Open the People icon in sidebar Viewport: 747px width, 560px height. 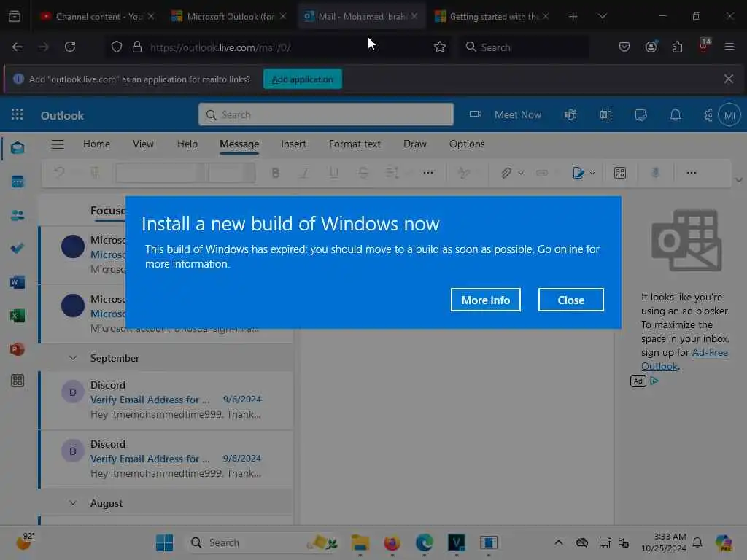tap(18, 215)
